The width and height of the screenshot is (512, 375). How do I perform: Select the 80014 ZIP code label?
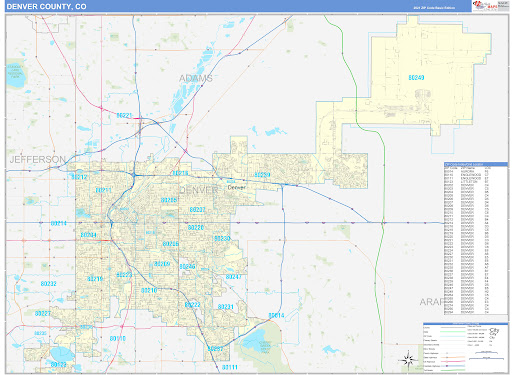pos(276,315)
